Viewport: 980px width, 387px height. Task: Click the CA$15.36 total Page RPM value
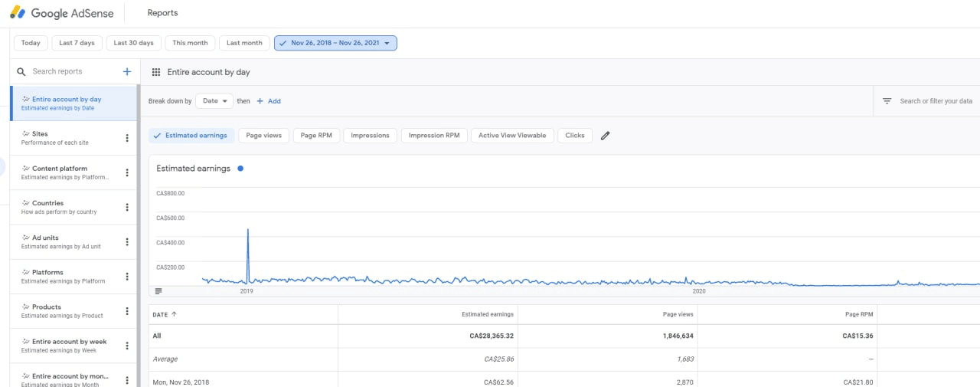(857, 336)
